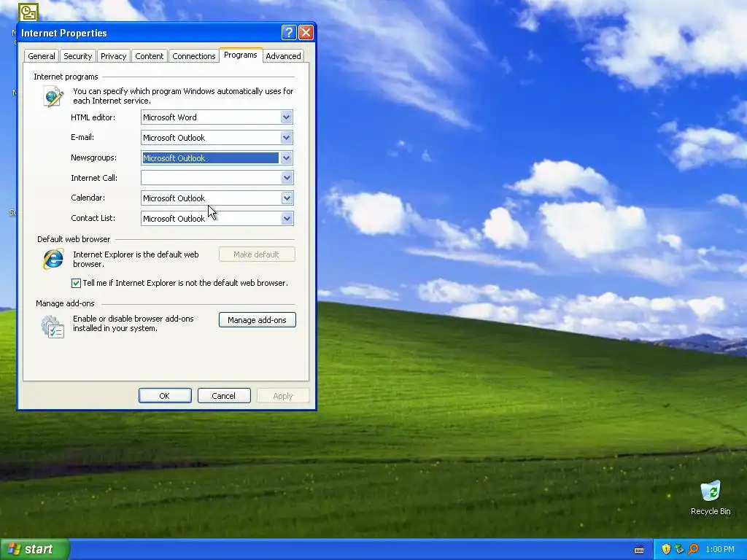
Task: Click the Contact List Microsoft Outlook field
Action: pos(217,219)
